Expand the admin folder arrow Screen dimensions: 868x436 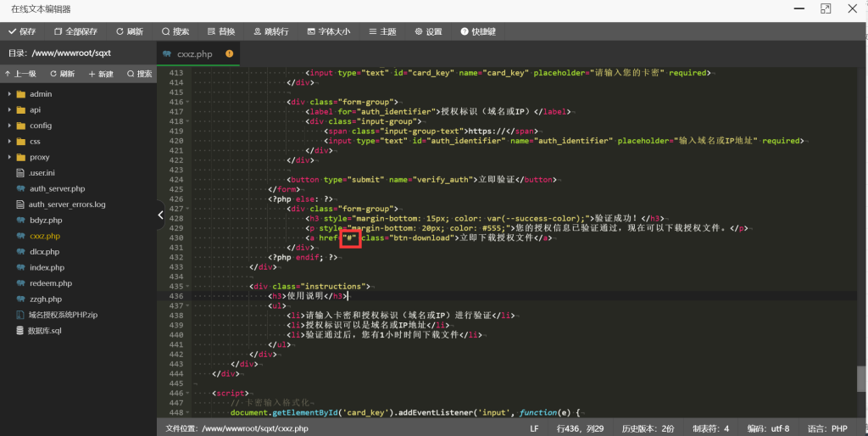9,94
